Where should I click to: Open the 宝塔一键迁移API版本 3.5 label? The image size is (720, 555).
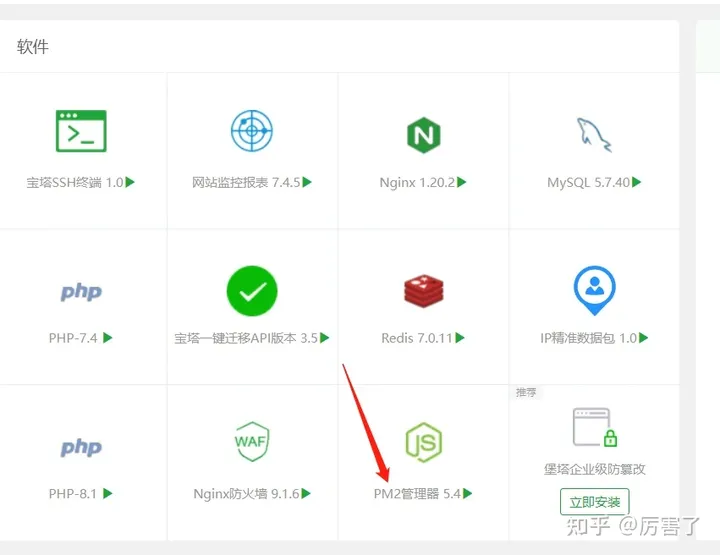pos(246,338)
